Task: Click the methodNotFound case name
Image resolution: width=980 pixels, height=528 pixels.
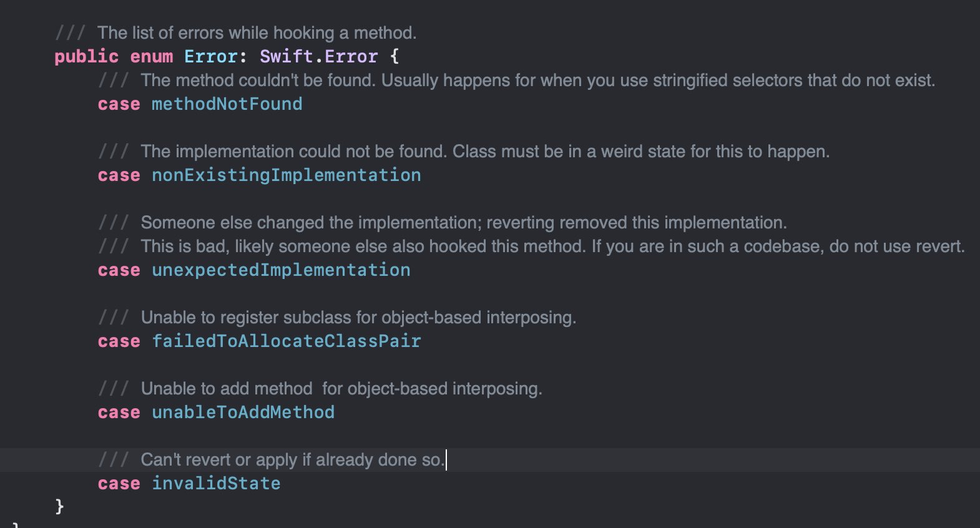Action: 227,104
